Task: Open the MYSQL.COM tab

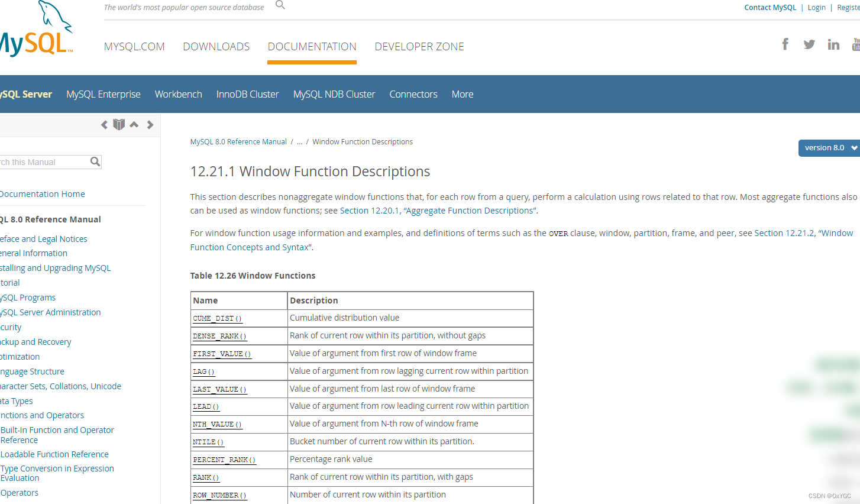Action: click(134, 47)
